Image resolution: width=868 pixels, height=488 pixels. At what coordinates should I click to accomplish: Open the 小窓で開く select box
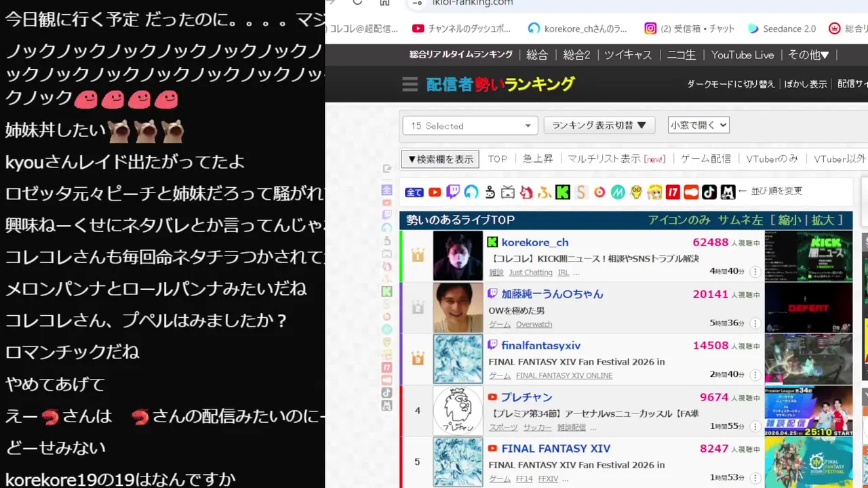pos(698,125)
